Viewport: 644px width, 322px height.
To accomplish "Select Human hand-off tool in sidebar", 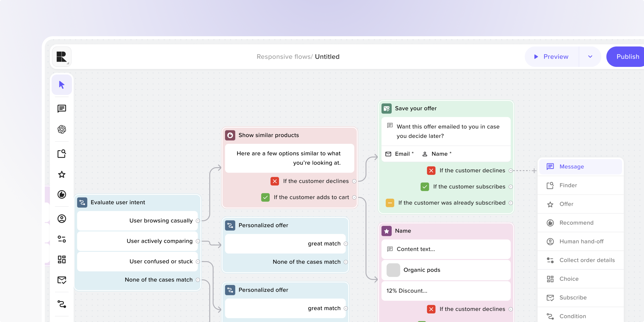I will [x=62, y=219].
